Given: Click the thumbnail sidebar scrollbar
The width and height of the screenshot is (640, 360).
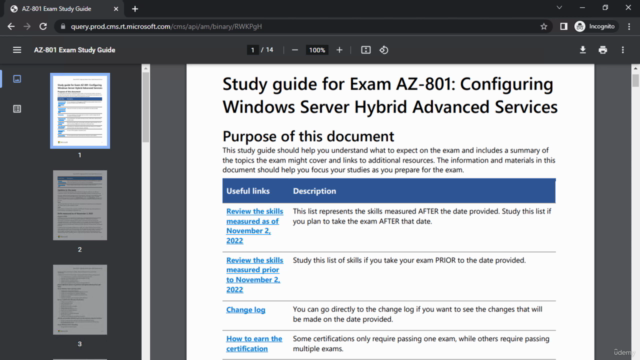Looking at the screenshot, I should click(146, 108).
